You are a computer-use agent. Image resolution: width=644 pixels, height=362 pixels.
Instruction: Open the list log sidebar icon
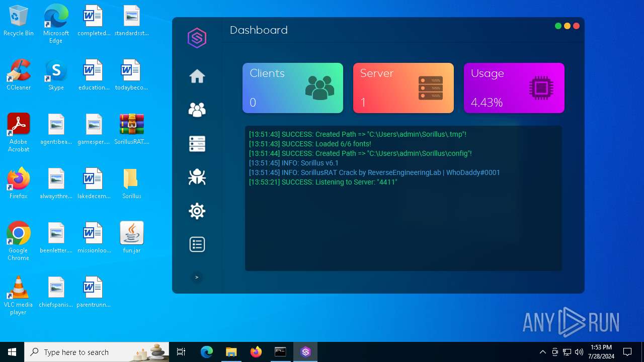pos(197,244)
